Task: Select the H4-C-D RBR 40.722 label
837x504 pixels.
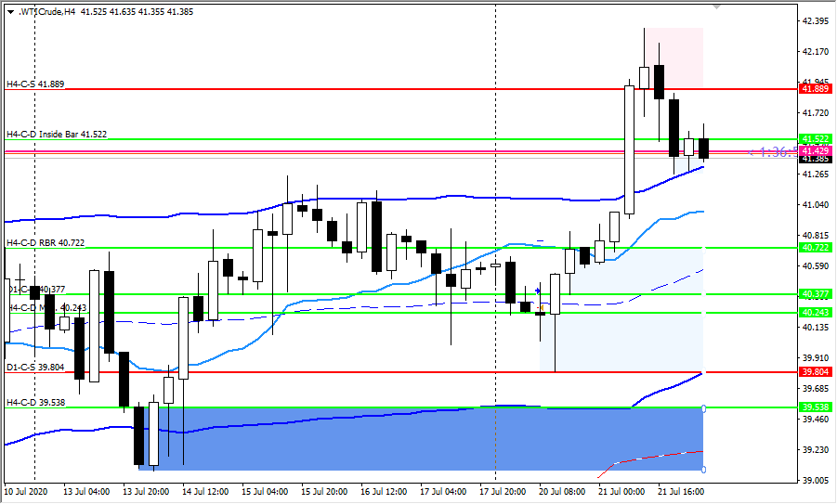Action: [x=46, y=243]
